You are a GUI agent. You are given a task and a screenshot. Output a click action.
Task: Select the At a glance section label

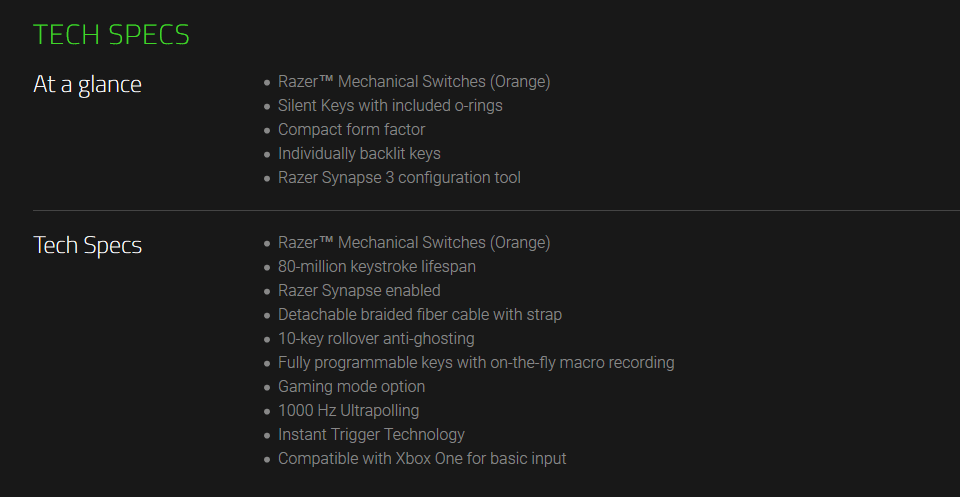88,84
